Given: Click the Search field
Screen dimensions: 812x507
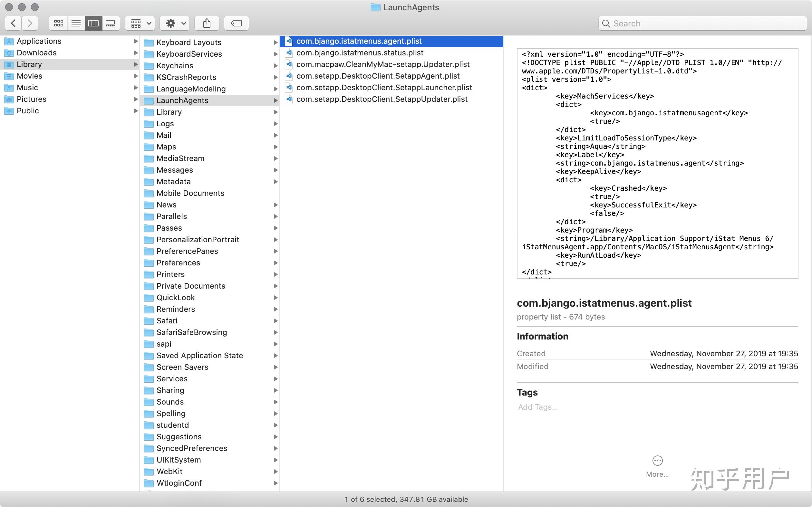Looking at the screenshot, I should click(x=703, y=23).
